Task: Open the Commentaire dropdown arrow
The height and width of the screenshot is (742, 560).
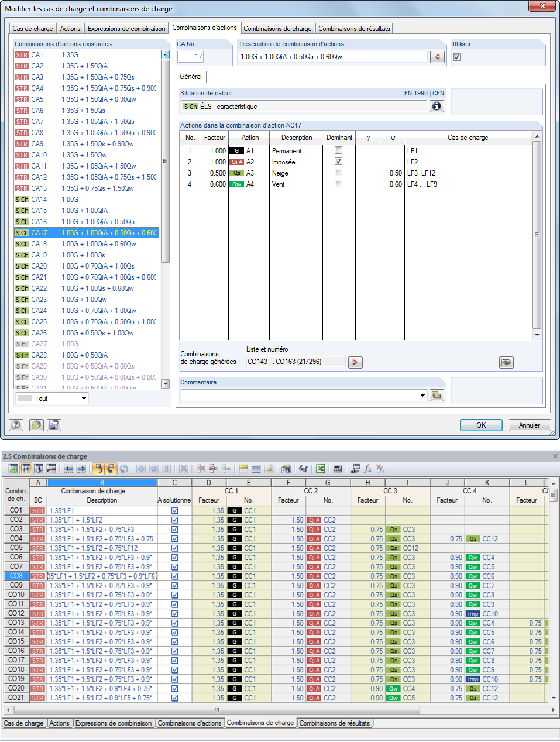Action: pos(422,395)
